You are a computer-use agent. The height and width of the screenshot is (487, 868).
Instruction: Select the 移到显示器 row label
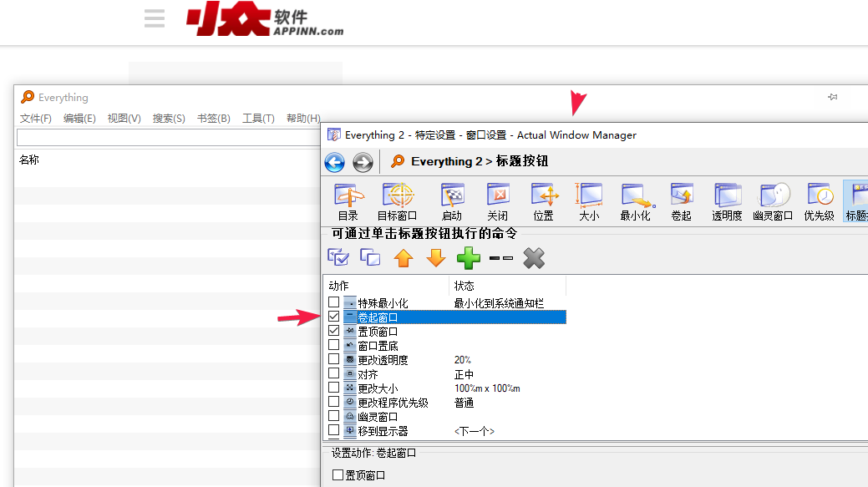click(x=383, y=431)
